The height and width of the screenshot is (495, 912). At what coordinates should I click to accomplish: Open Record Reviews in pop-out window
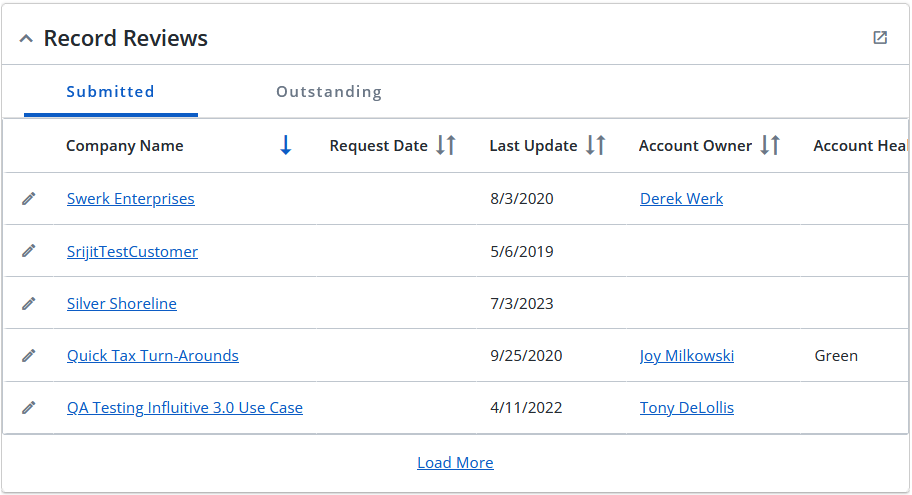click(880, 38)
